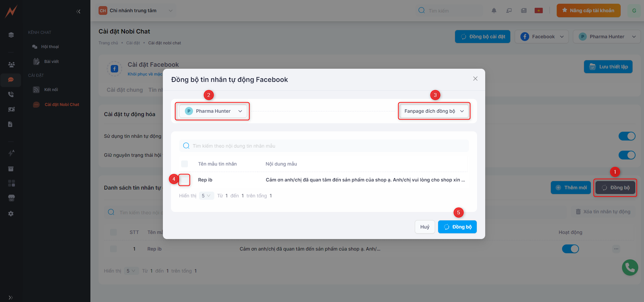Open the rows-per-page dropdown in dialog
The height and width of the screenshot is (302, 644).
pyautogui.click(x=206, y=196)
